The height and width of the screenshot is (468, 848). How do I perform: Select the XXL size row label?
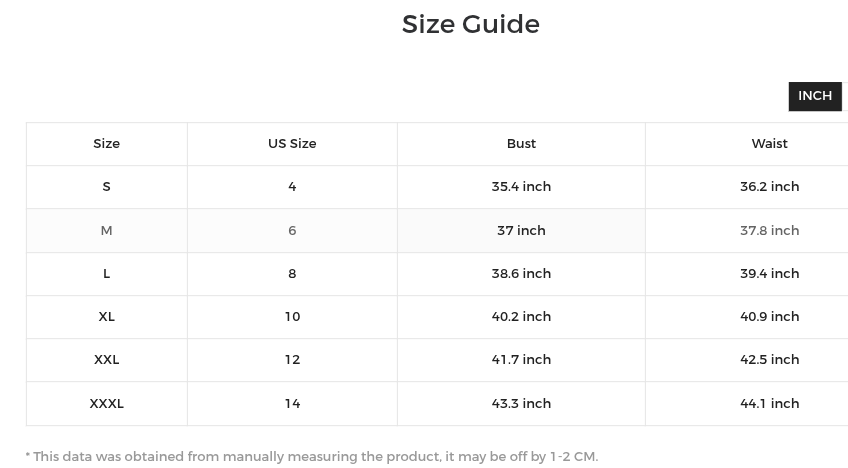pos(107,360)
